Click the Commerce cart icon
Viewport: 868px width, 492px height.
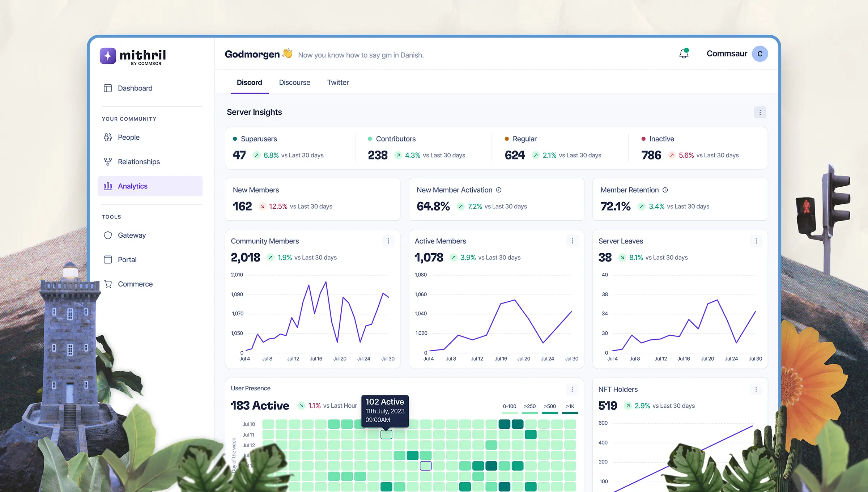pyautogui.click(x=108, y=284)
